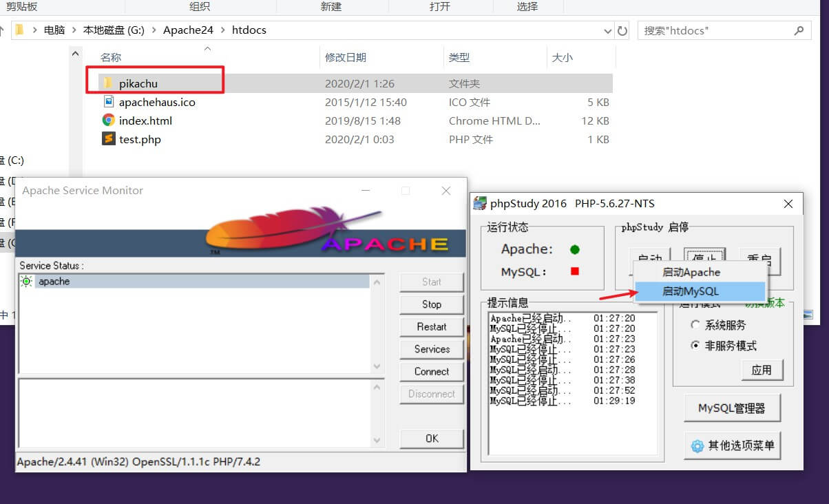This screenshot has height=504, width=829.
Task: Click the red MySQL status indicator
Action: (x=575, y=271)
